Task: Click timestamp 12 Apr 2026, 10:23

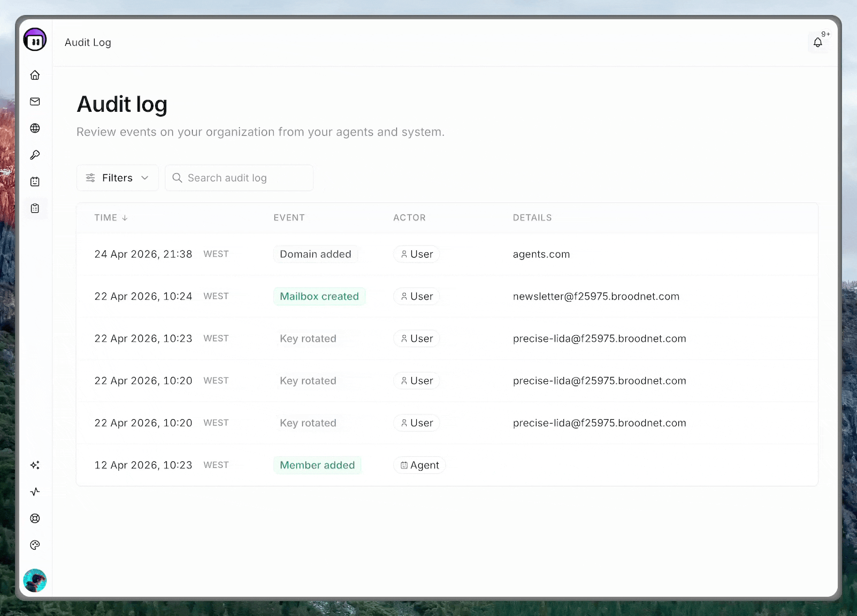Action: (x=143, y=465)
